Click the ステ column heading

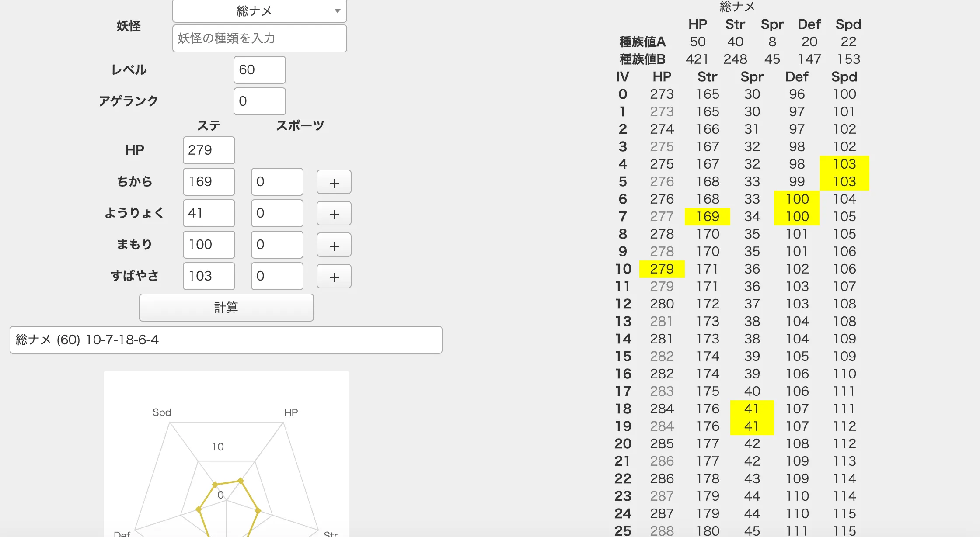tap(209, 126)
